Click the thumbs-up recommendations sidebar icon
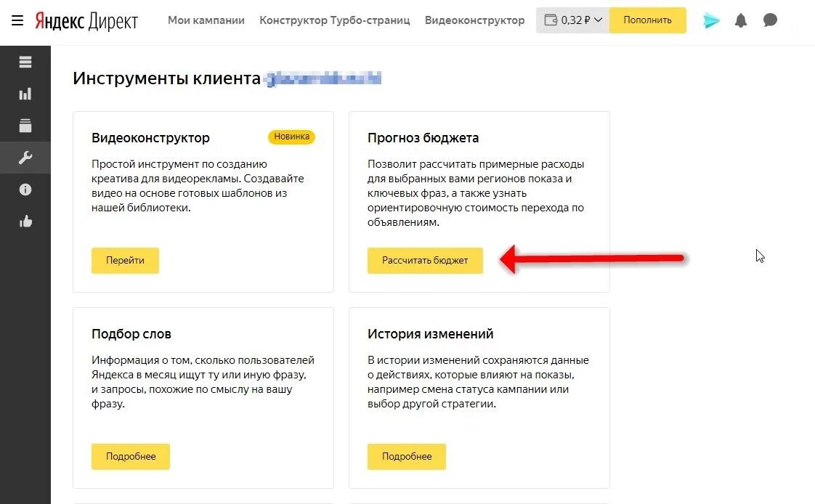 tap(25, 221)
